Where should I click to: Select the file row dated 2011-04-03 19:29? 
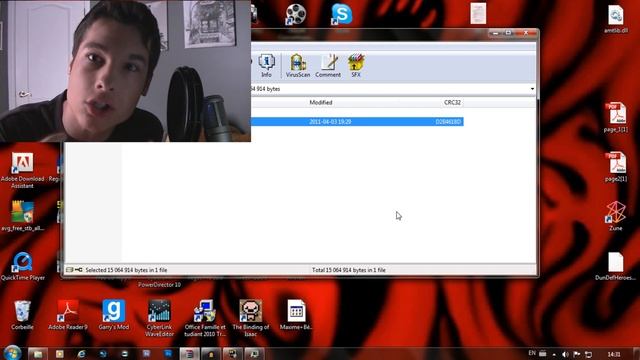coord(357,122)
